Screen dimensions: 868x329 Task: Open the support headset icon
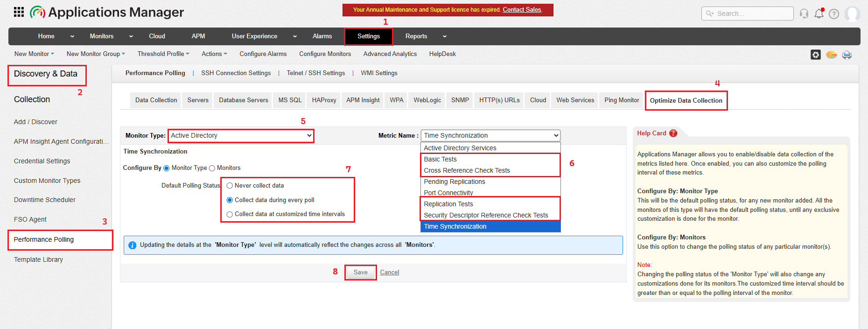(804, 14)
